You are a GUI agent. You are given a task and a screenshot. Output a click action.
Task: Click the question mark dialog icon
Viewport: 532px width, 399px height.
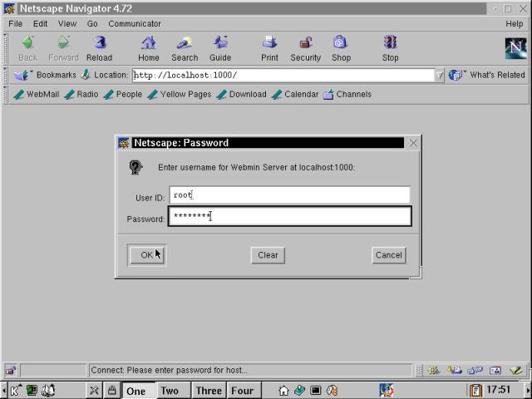click(135, 167)
